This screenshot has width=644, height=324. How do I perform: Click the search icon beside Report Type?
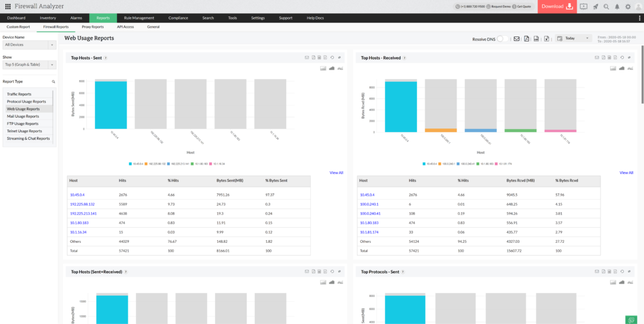coord(53,82)
